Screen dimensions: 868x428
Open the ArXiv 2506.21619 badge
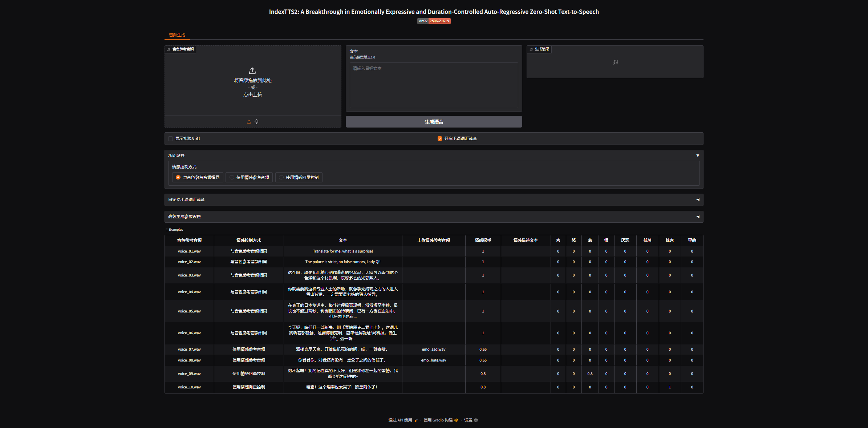pyautogui.click(x=434, y=21)
